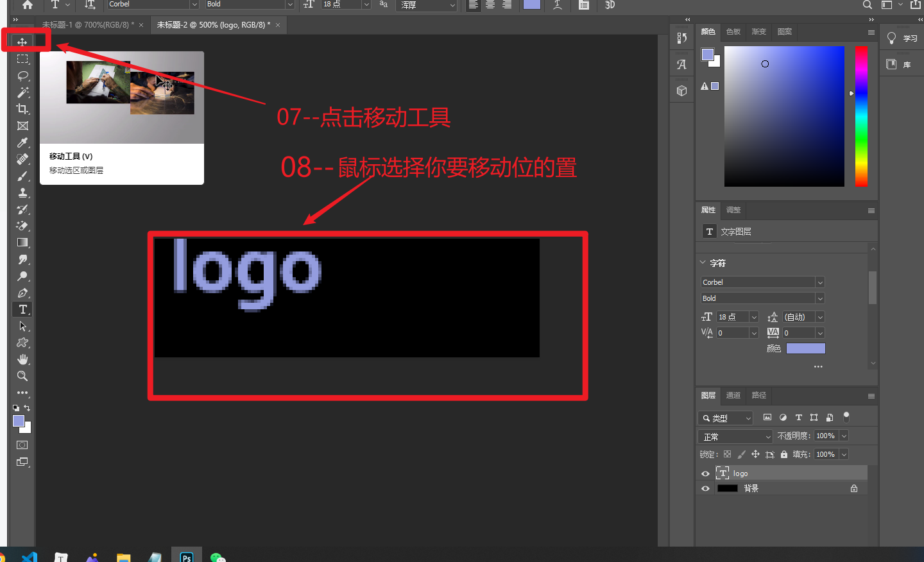Select the Hand tool
Screen dimensions: 924x562
[22, 359]
